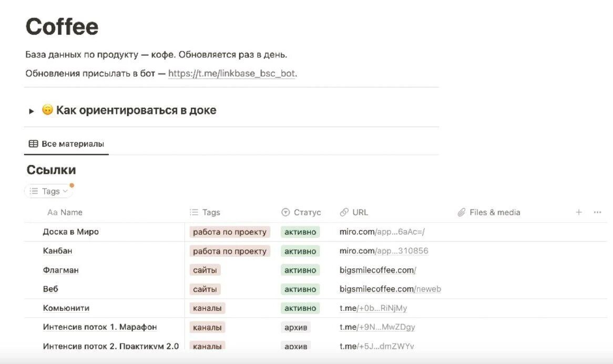
Task: Open table options via the ... icon
Action: (597, 212)
